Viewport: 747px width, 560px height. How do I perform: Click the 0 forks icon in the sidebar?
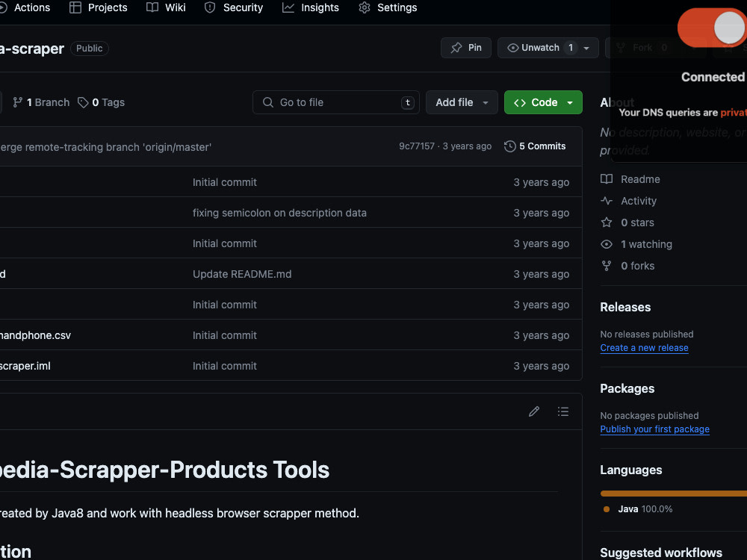606,266
